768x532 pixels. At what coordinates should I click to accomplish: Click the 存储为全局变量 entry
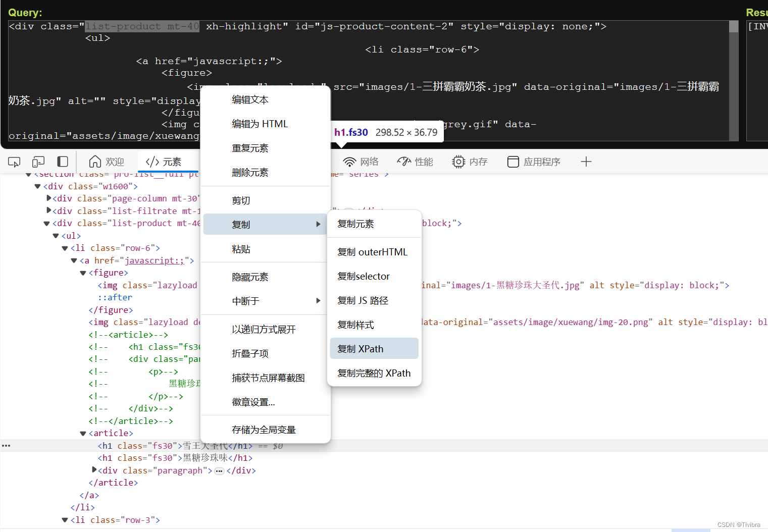[263, 429]
